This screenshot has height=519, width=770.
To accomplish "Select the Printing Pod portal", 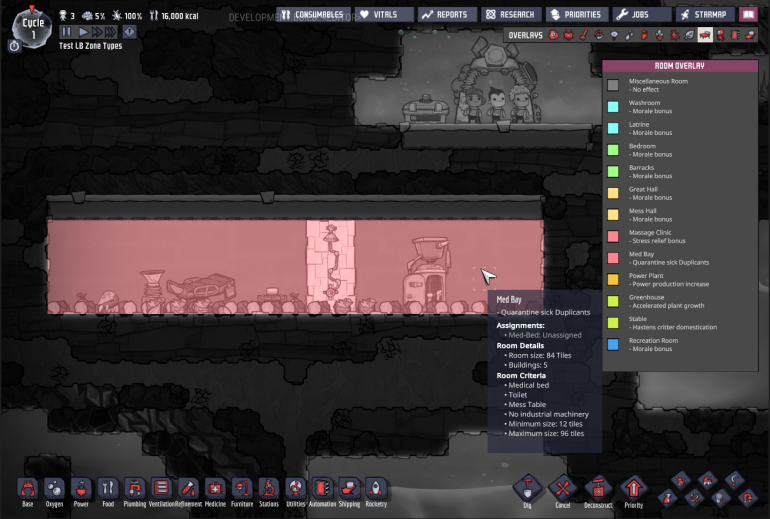I will (x=495, y=81).
